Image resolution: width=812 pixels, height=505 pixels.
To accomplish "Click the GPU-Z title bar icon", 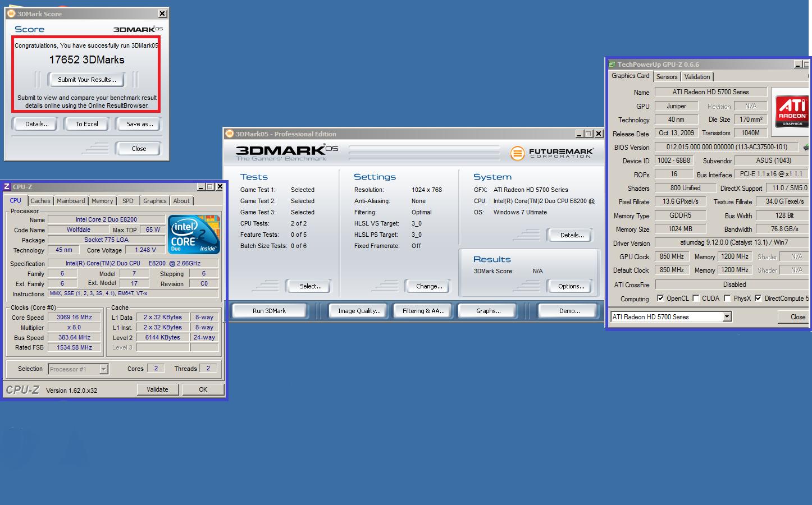I will (x=612, y=64).
